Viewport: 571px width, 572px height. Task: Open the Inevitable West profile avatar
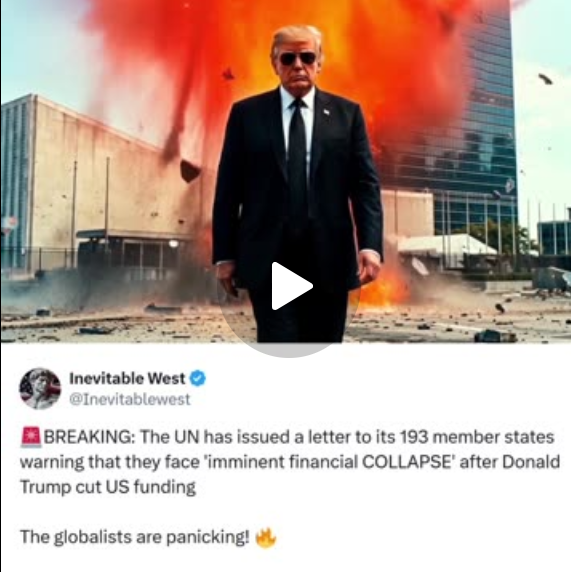click(x=40, y=389)
